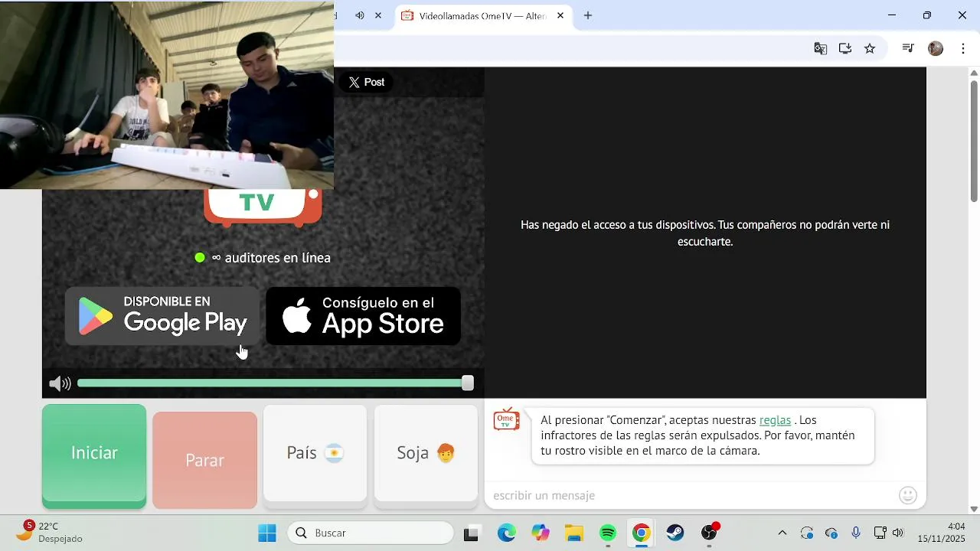
Task: Open the Soja gender selector
Action: [x=426, y=455]
